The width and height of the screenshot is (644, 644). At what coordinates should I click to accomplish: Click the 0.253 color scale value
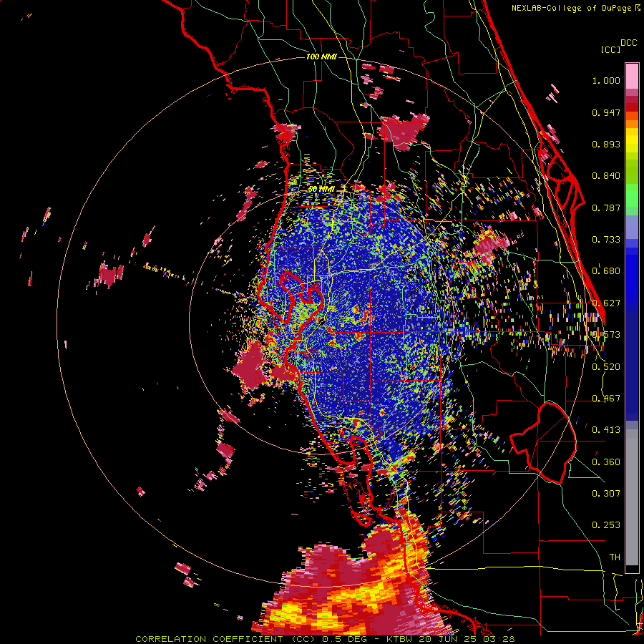pos(606,525)
